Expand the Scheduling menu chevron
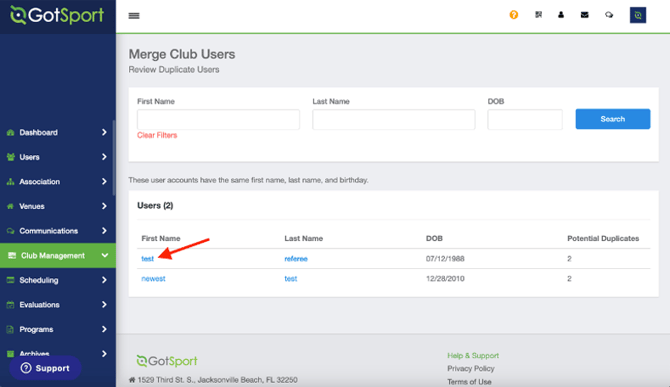670x387 pixels. [104, 280]
